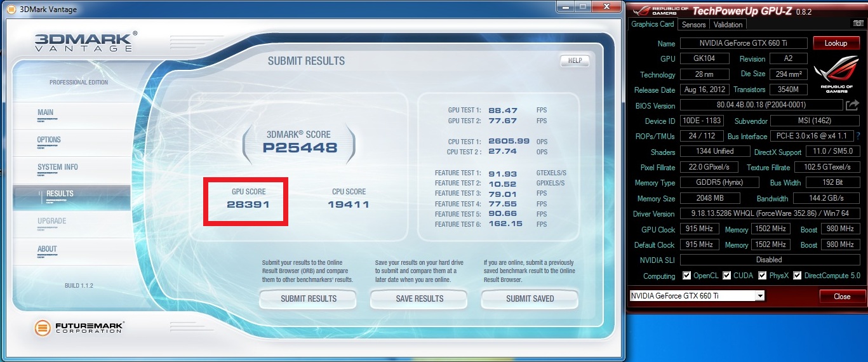The height and width of the screenshot is (362, 868).
Task: Click the Release Date field
Action: point(704,90)
